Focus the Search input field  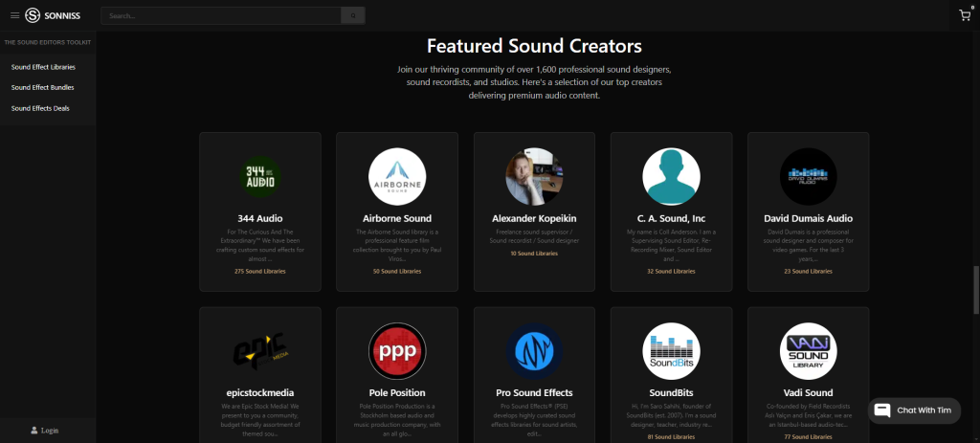tap(221, 15)
